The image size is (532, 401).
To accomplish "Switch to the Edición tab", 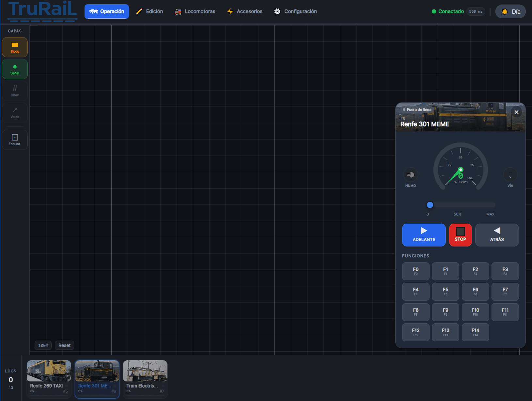I will 149,11.
